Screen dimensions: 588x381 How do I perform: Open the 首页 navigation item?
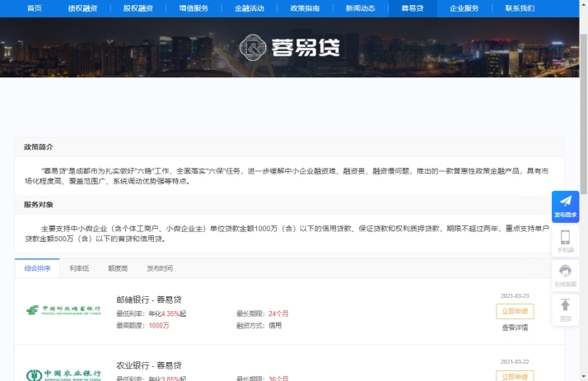coord(34,8)
